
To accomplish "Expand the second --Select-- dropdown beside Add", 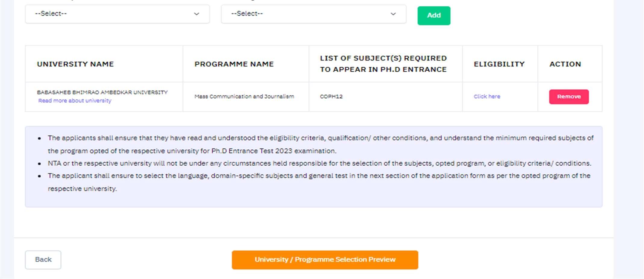I will point(313,14).
